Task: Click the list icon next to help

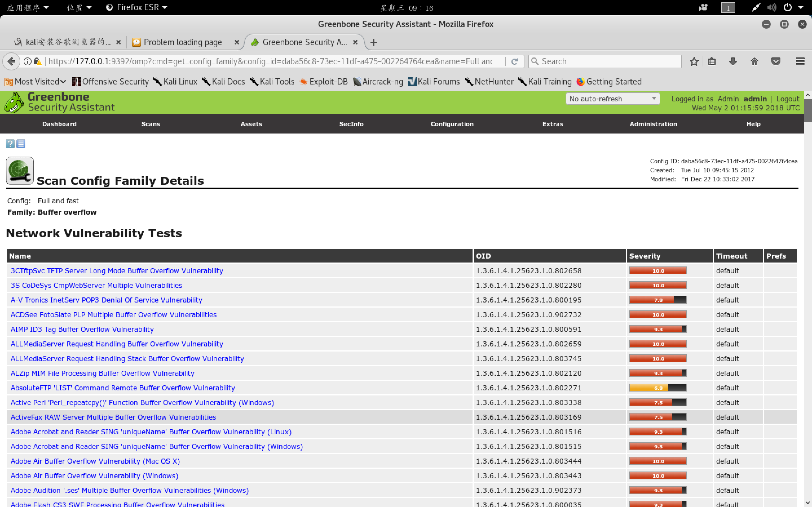Action: [x=21, y=144]
